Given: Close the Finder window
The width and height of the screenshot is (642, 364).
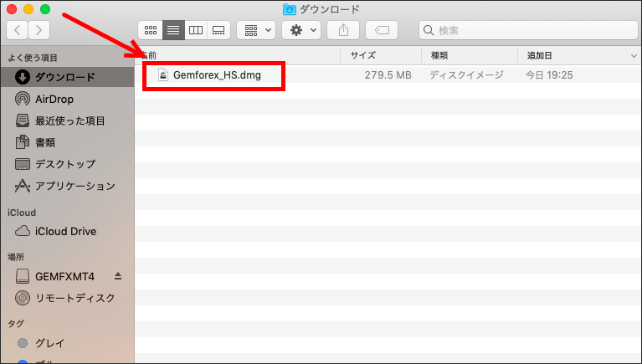Looking at the screenshot, I should (x=12, y=9).
